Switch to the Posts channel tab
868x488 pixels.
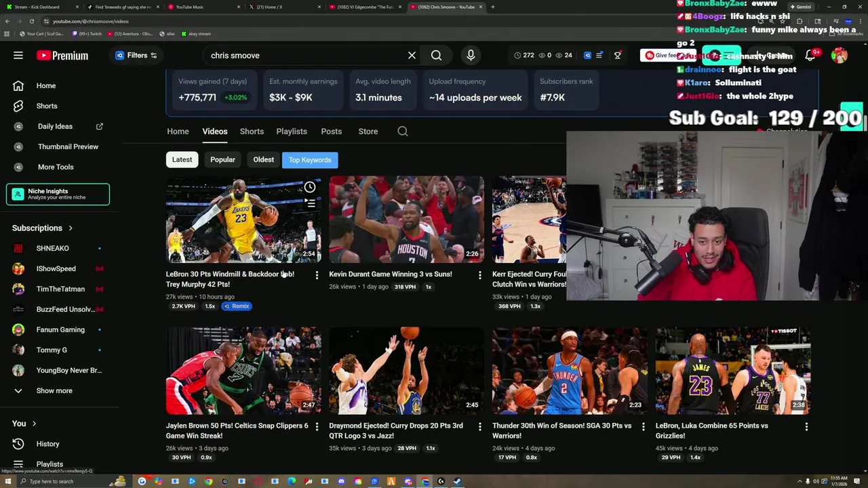[331, 131]
